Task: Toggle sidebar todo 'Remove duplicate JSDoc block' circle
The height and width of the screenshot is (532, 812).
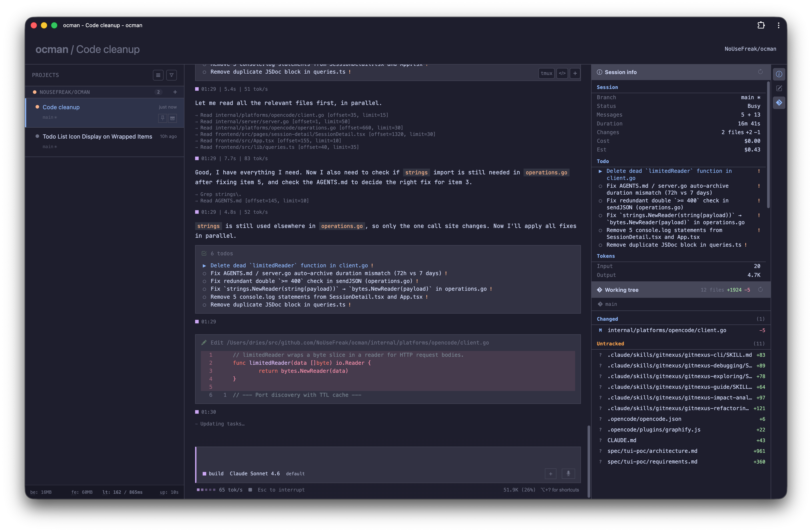Action: (x=600, y=245)
